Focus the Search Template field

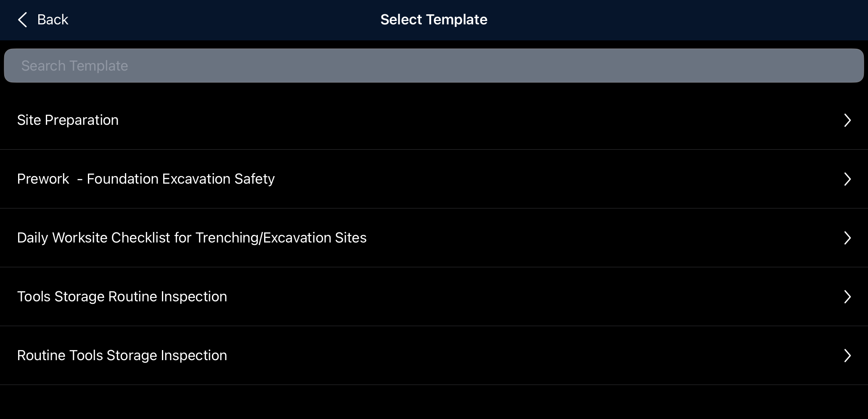pyautogui.click(x=434, y=66)
